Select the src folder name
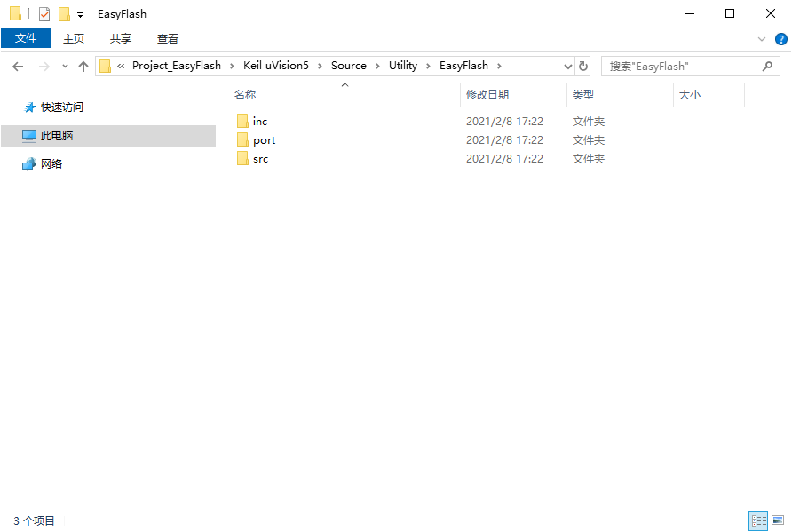Image resolution: width=792 pixels, height=532 pixels. tap(261, 159)
